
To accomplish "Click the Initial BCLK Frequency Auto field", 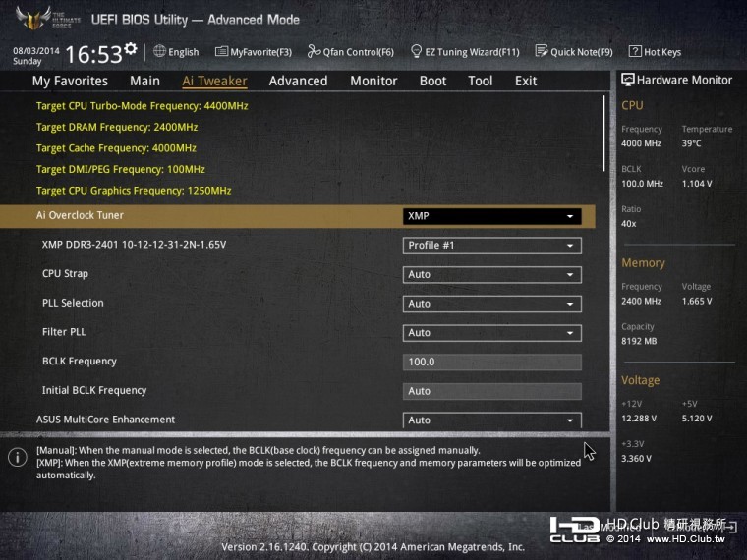I will click(492, 391).
